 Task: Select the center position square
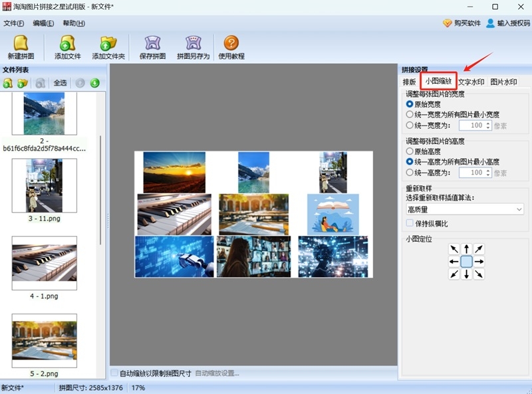(467, 262)
